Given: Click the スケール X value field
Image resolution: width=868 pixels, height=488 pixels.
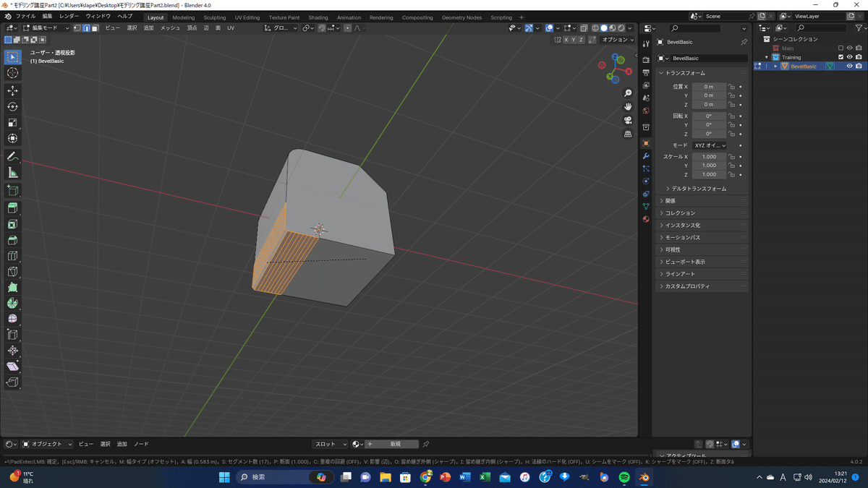Looking at the screenshot, I should 709,157.
